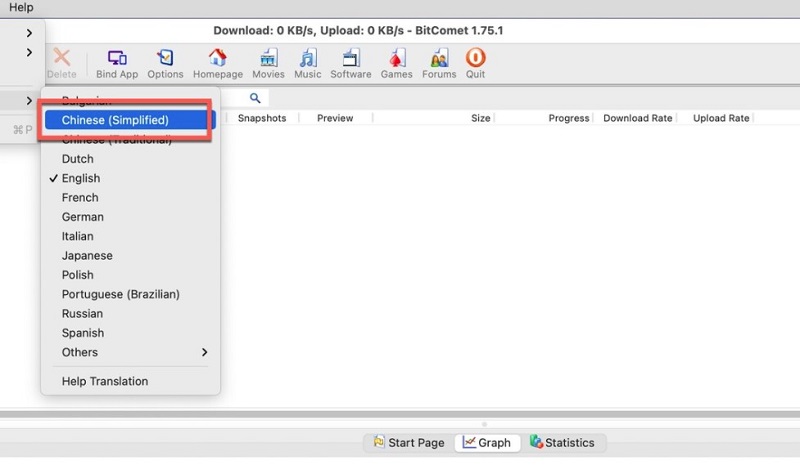Open the Start Page tab
This screenshot has height=465, width=800.
tap(408, 442)
